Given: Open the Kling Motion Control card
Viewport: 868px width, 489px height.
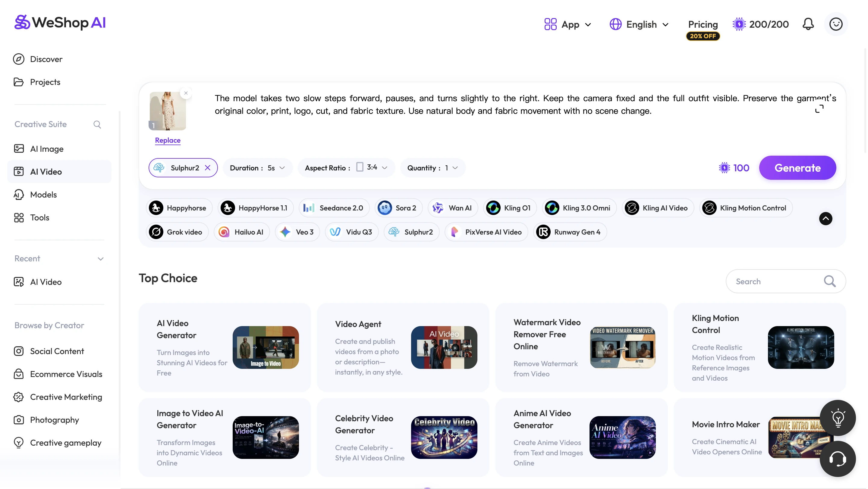Looking at the screenshot, I should pyautogui.click(x=759, y=347).
